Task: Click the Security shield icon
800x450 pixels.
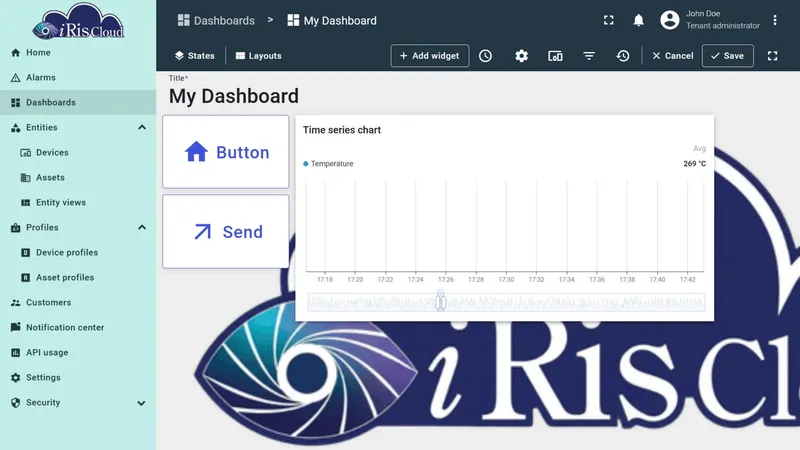Action: point(15,403)
